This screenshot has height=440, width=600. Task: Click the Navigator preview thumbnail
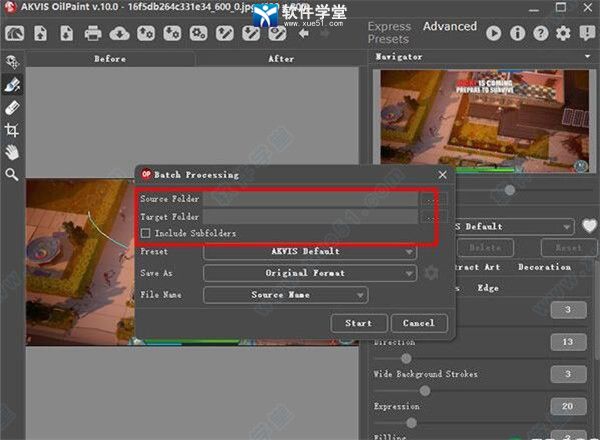click(x=484, y=121)
